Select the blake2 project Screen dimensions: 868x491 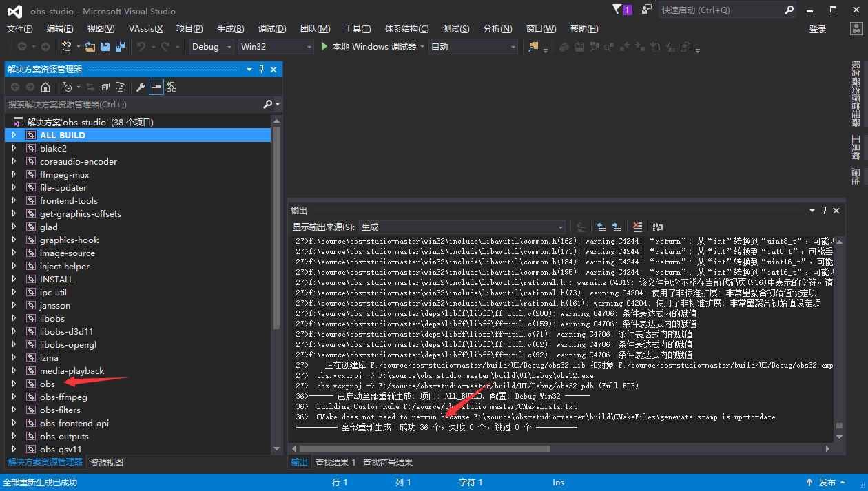point(53,149)
